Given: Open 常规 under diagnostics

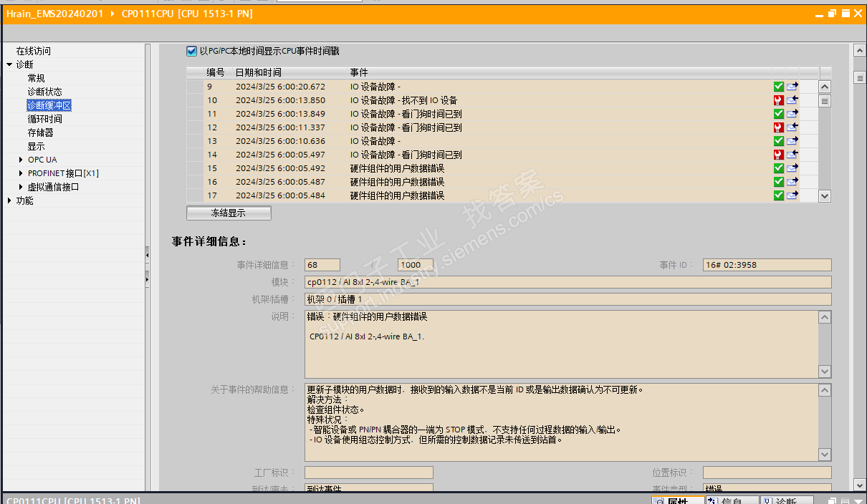Looking at the screenshot, I should pos(37,78).
